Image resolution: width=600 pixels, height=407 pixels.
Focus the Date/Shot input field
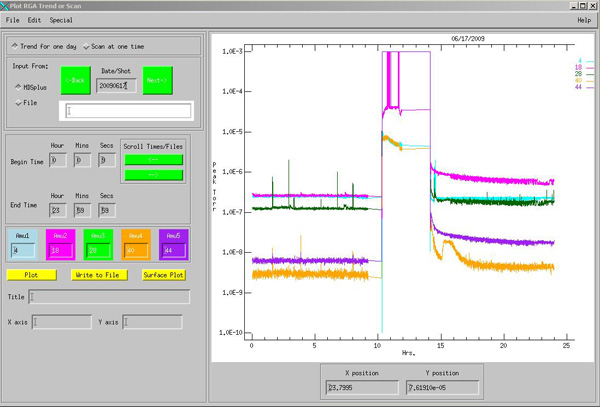coord(116,86)
